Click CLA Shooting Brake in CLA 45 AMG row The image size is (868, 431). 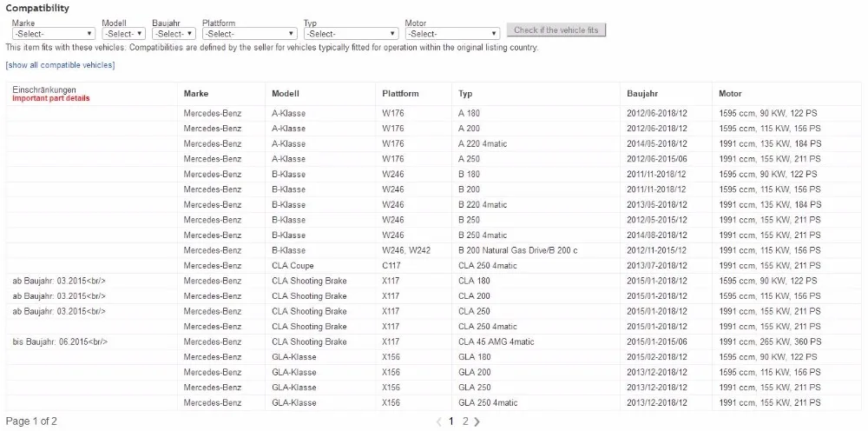pos(310,341)
